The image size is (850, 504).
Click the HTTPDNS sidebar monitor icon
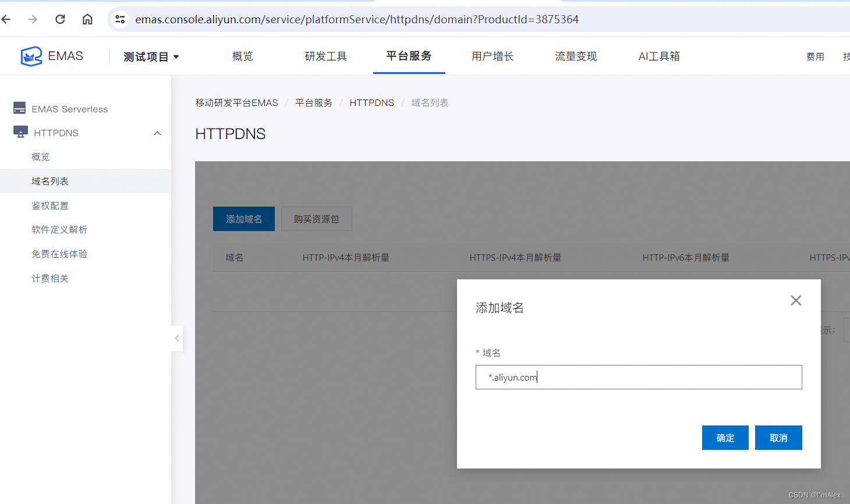(x=20, y=132)
